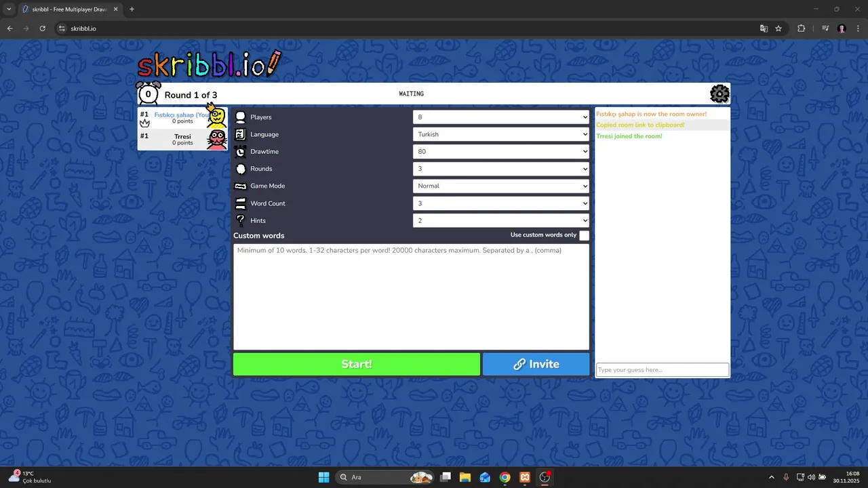This screenshot has height=488, width=868.
Task: Click Trresi's red avatar
Action: pos(217,140)
